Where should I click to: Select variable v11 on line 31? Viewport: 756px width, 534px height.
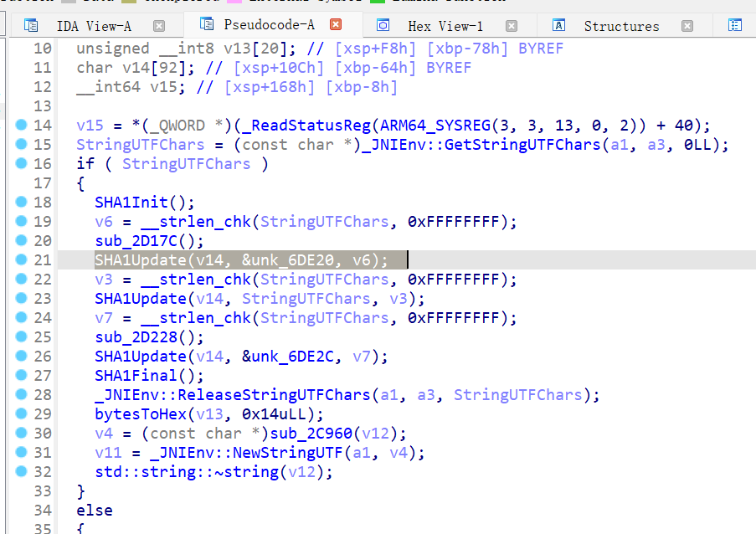109,453
